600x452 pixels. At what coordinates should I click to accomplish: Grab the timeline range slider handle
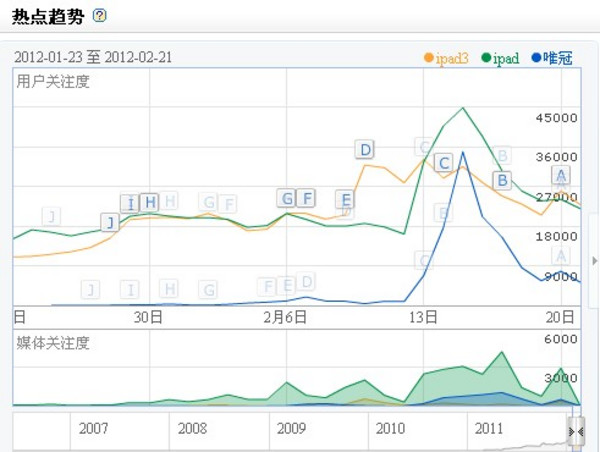pos(576,431)
